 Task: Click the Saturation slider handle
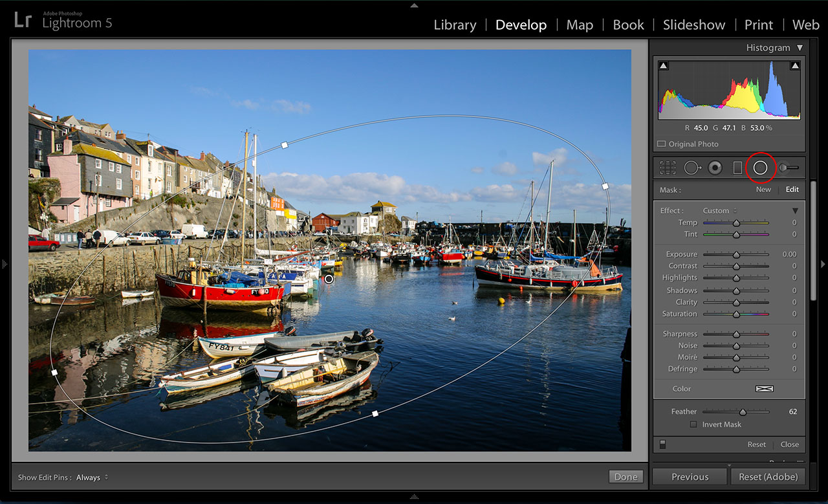(x=736, y=314)
